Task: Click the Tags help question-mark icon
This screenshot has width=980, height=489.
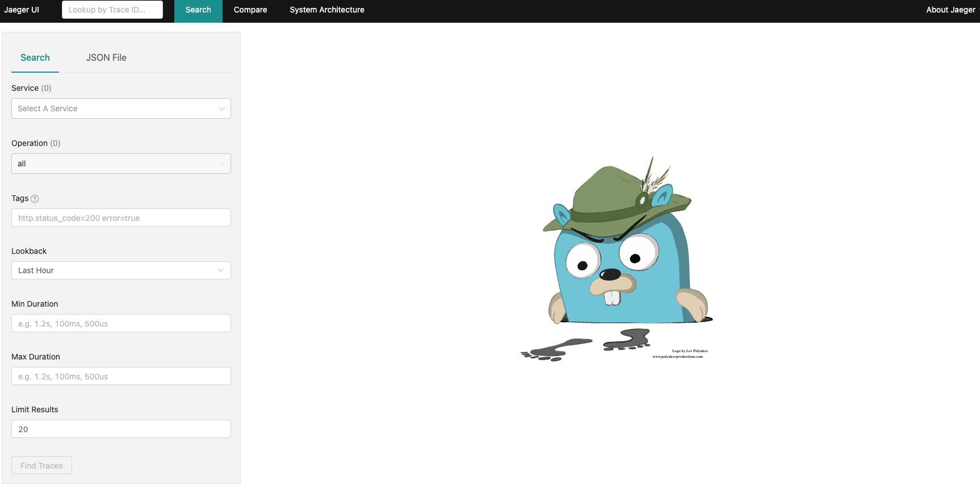Action: (x=35, y=199)
